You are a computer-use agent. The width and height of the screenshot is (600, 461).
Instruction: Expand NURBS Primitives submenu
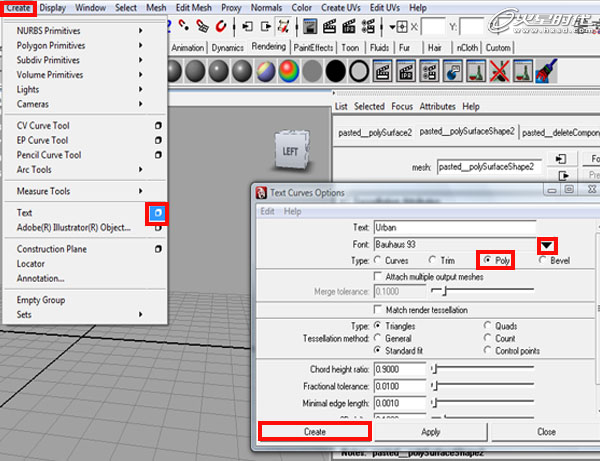click(140, 31)
